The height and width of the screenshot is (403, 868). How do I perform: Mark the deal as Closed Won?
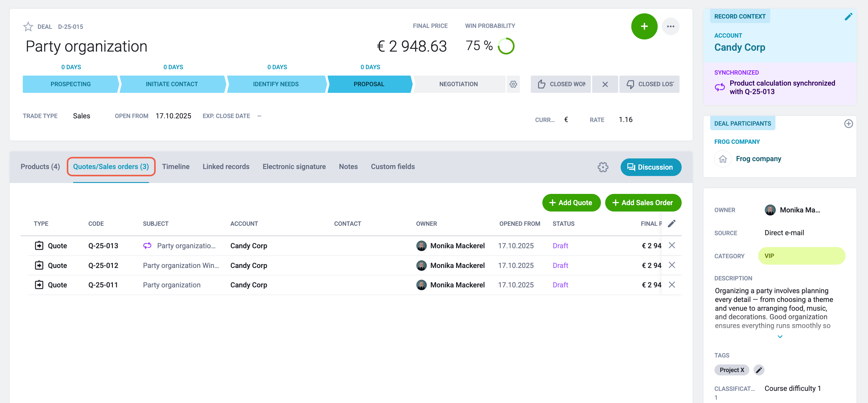(561, 84)
